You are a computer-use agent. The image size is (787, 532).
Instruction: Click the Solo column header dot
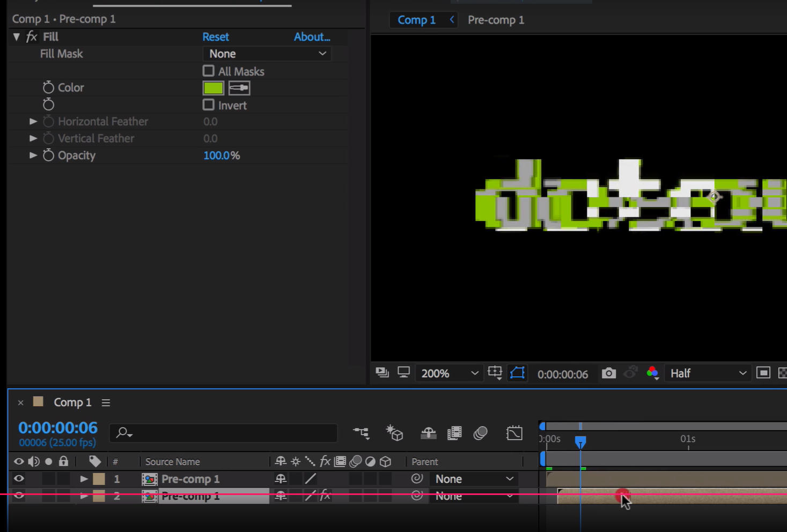[49, 461]
